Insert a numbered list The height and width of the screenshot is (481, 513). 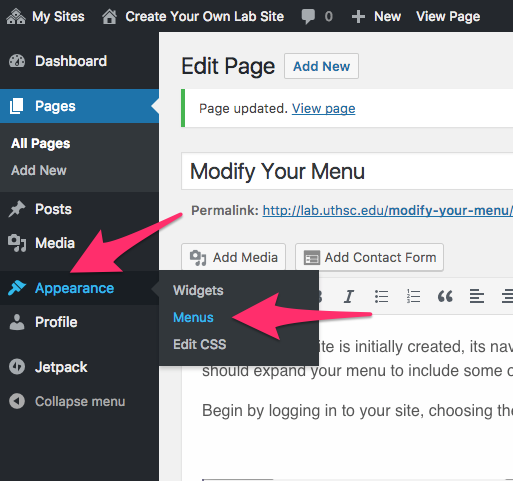[413, 296]
